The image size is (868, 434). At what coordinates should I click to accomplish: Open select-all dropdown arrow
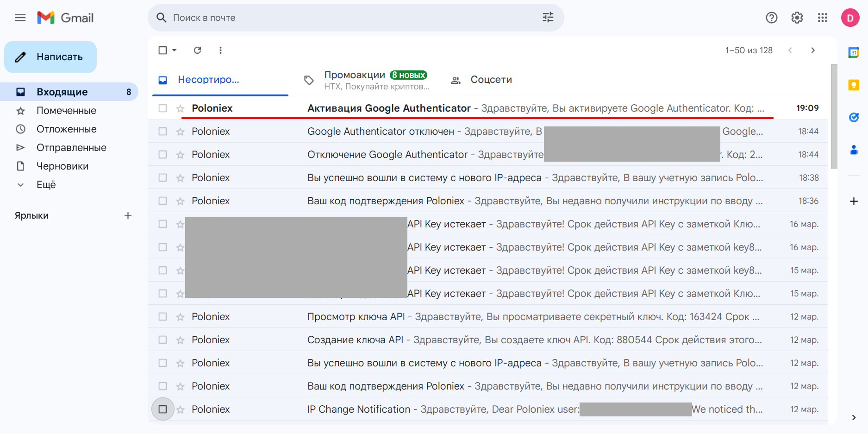pyautogui.click(x=175, y=50)
